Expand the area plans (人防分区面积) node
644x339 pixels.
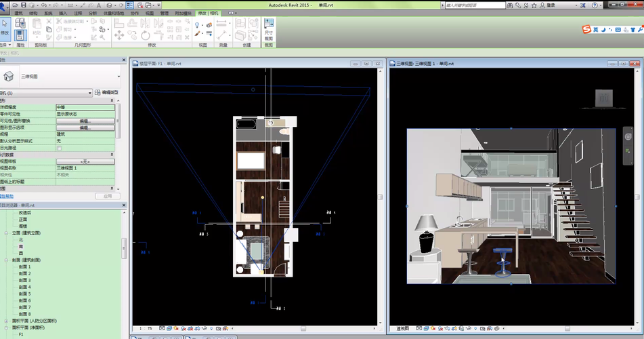click(6, 321)
